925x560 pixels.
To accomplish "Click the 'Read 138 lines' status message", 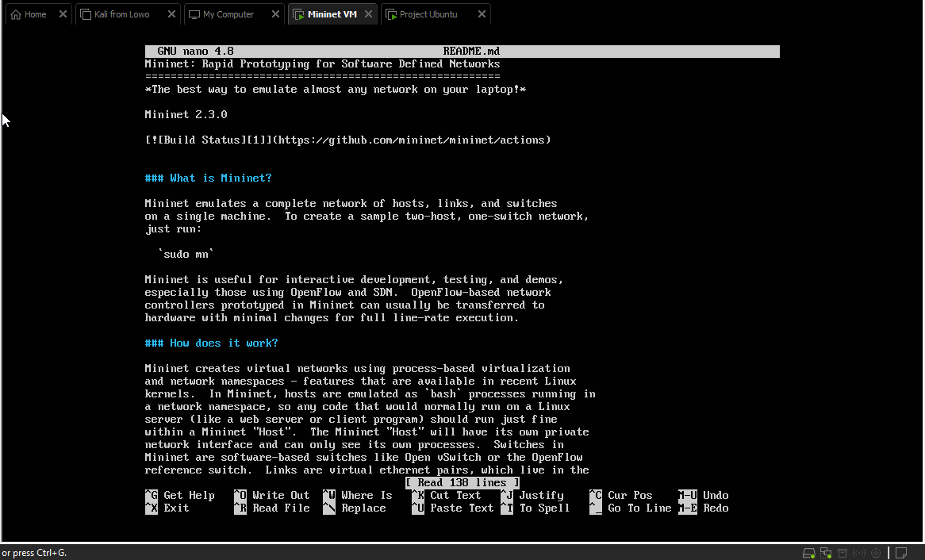I will (462, 483).
